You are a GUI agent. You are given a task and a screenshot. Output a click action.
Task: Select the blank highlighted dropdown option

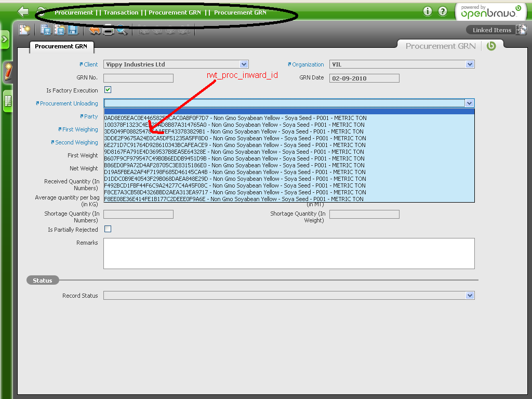tap(289, 112)
